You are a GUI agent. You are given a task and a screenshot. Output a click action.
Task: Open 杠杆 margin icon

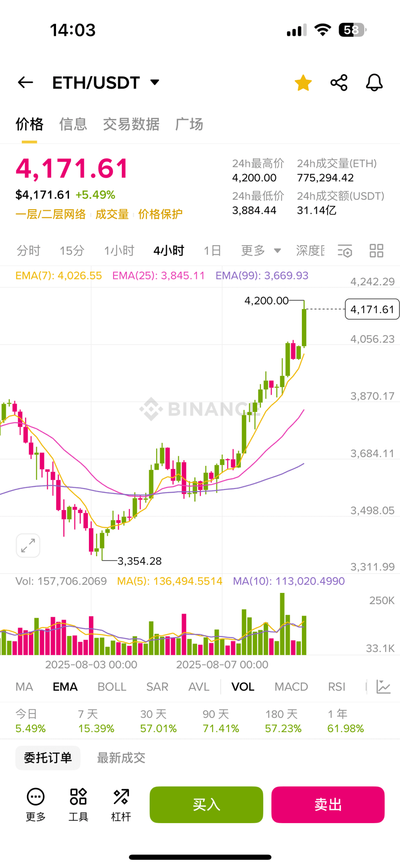[121, 805]
